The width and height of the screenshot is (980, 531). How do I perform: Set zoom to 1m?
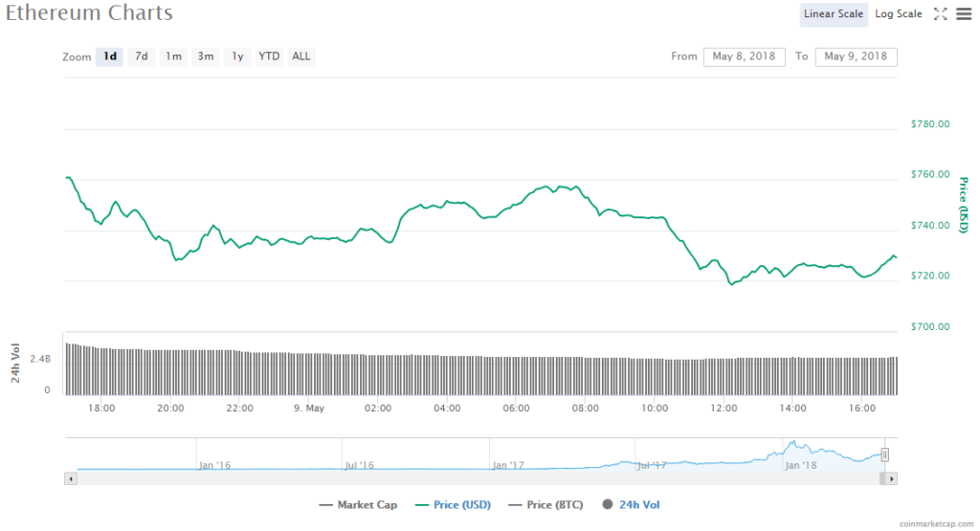[173, 56]
